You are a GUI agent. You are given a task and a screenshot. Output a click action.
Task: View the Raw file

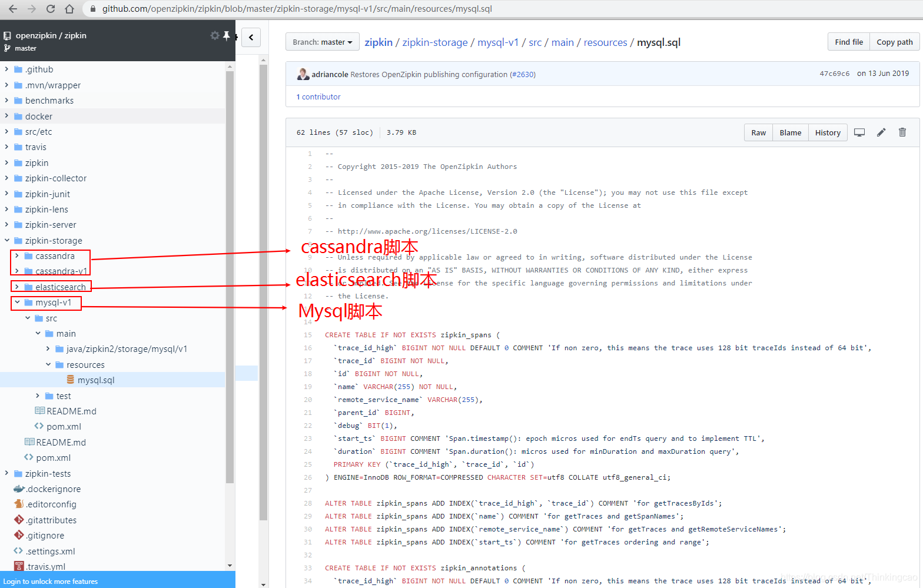[759, 132]
